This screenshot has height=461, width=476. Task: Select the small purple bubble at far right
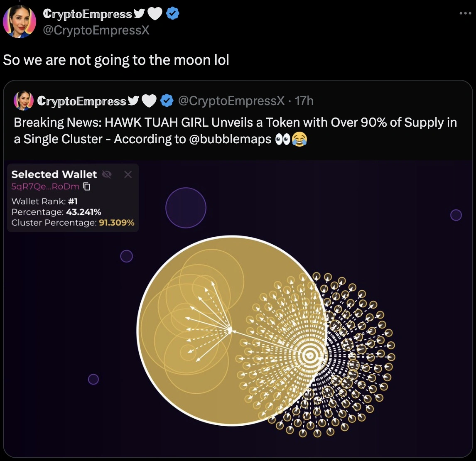[x=456, y=215]
